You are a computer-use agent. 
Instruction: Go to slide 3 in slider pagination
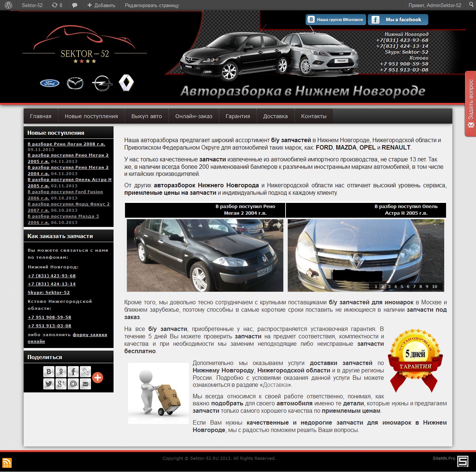coord(389,287)
